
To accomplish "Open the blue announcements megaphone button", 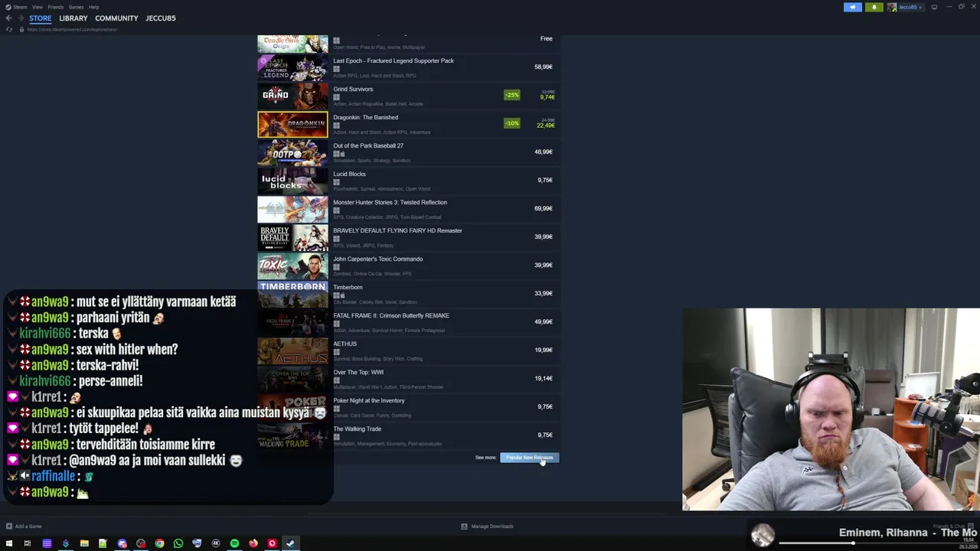I will pos(853,7).
